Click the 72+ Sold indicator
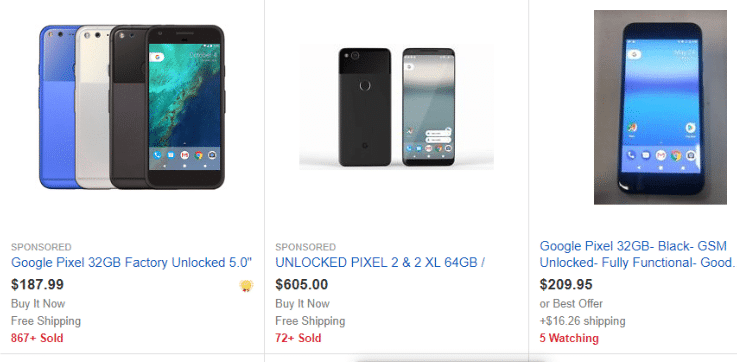The width and height of the screenshot is (737, 362). (298, 338)
